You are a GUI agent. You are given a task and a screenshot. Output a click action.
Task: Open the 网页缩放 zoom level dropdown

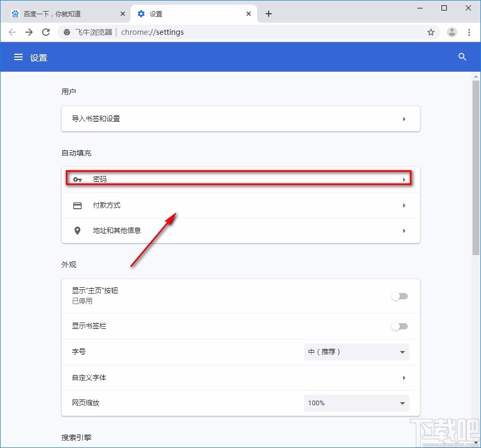click(x=356, y=403)
